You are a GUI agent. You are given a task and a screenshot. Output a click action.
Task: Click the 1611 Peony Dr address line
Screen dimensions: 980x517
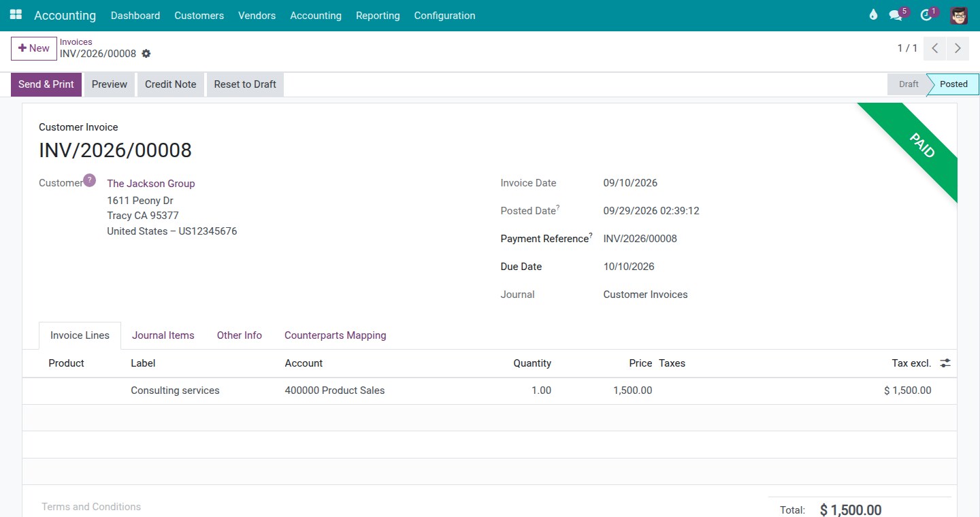click(x=140, y=201)
